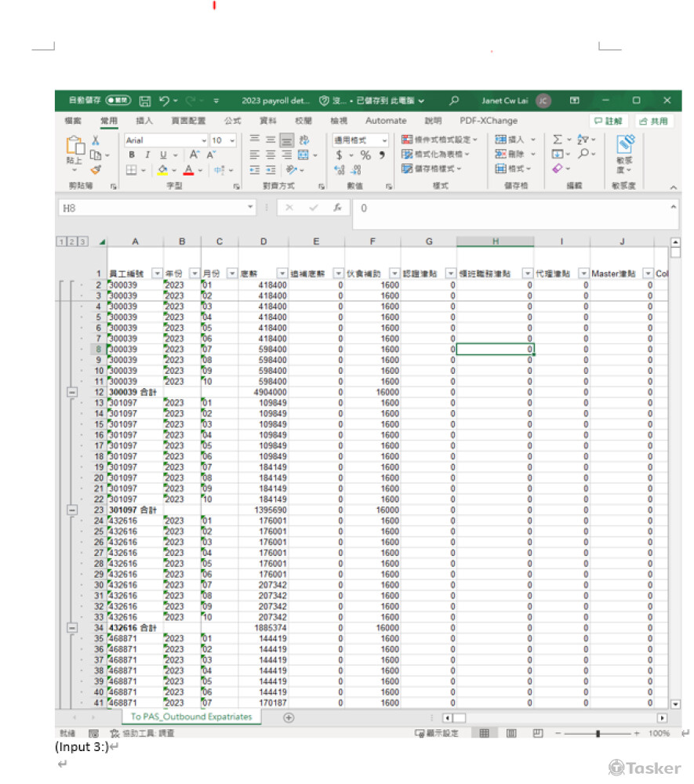Image resolution: width=694 pixels, height=784 pixels.
Task: Click the percent style icon
Action: tap(365, 155)
